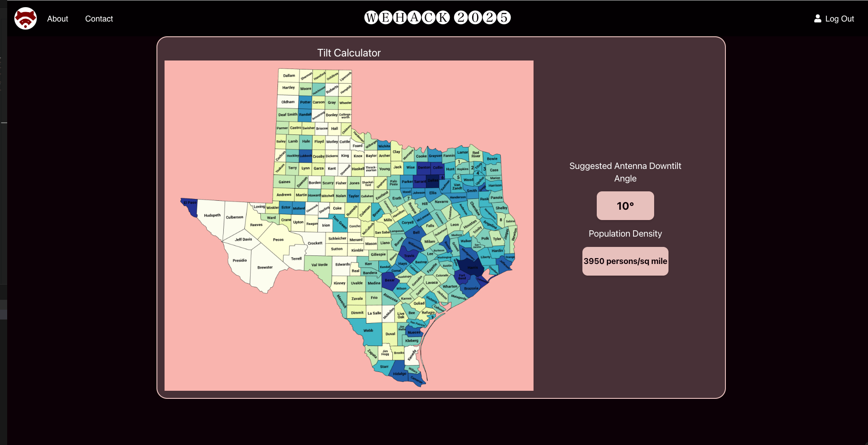Select Hall county on the map
The width and height of the screenshot is (868, 445).
click(334, 129)
